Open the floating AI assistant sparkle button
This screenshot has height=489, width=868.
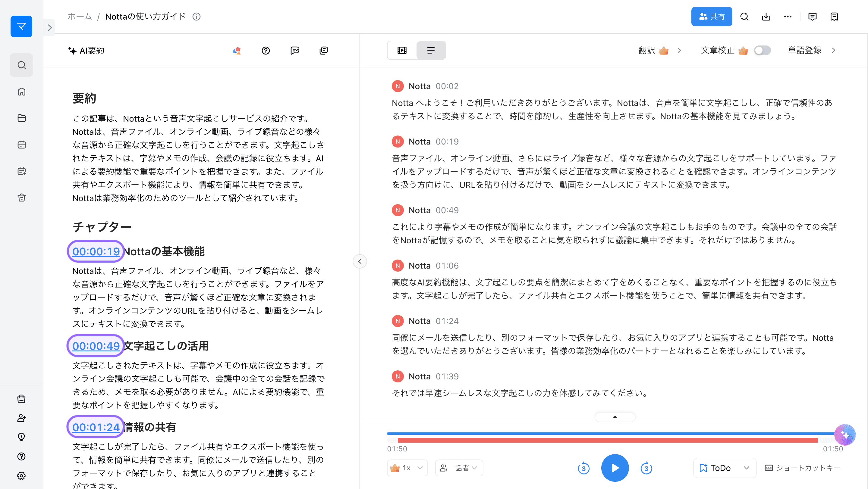pos(845,435)
